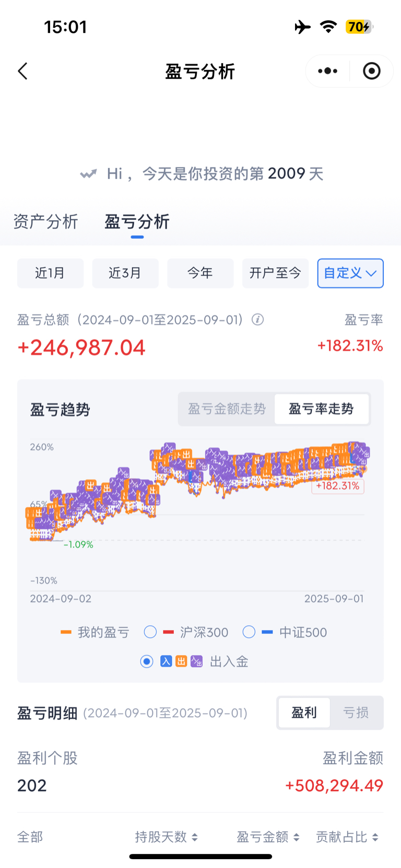Enable the 沪深300 comparison radio
Image resolution: width=401 pixels, height=868 pixels.
pos(150,632)
